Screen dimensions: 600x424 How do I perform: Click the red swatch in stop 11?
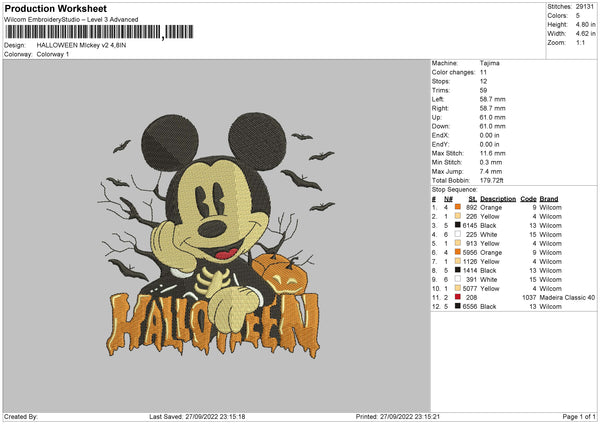click(x=458, y=297)
